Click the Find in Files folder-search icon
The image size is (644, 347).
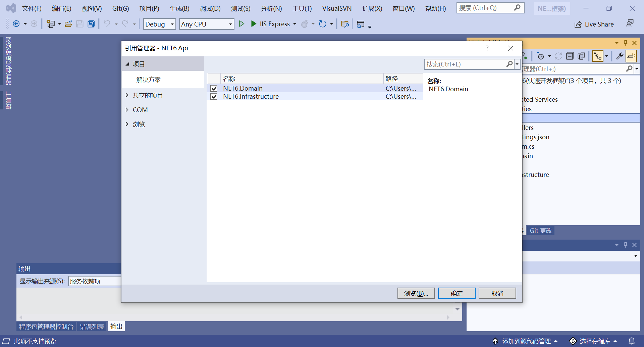click(x=345, y=24)
